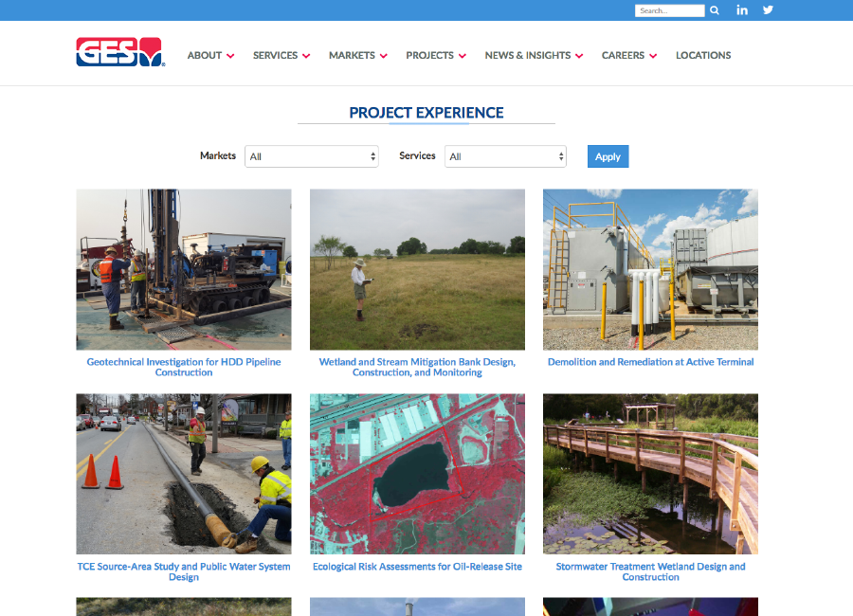Expand the About chevron arrow
The height and width of the screenshot is (616, 853).
coord(230,56)
